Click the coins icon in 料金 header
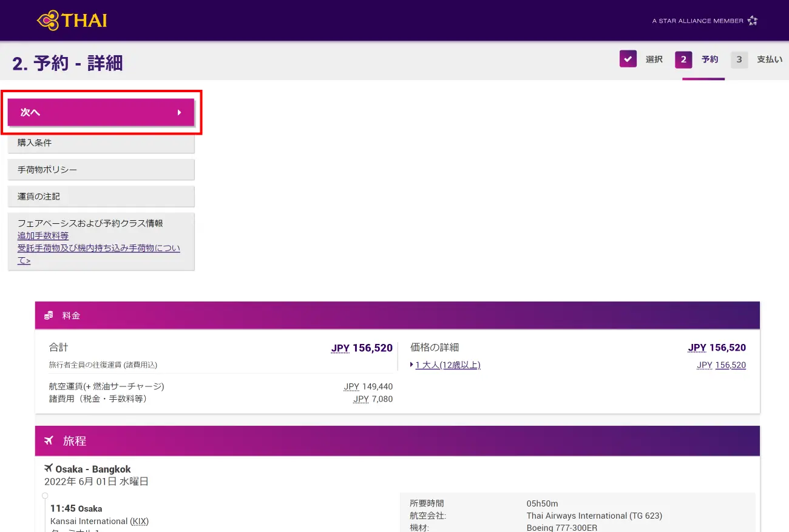 [x=49, y=315]
